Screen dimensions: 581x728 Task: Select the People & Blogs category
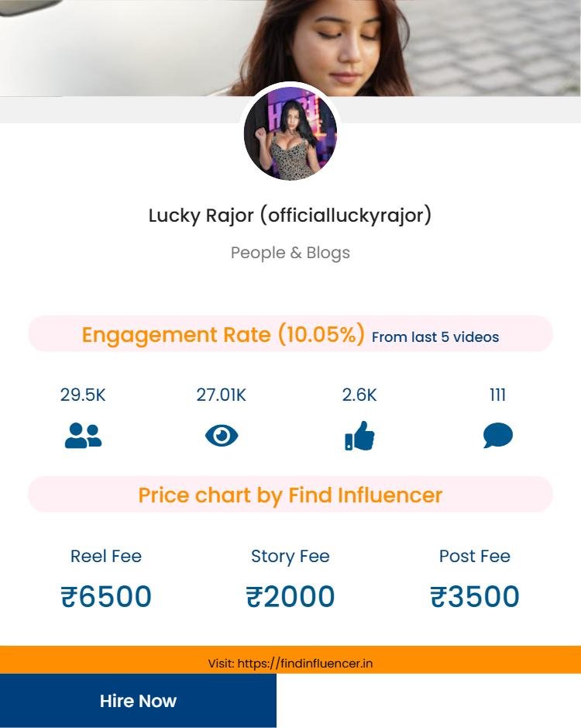(x=290, y=253)
